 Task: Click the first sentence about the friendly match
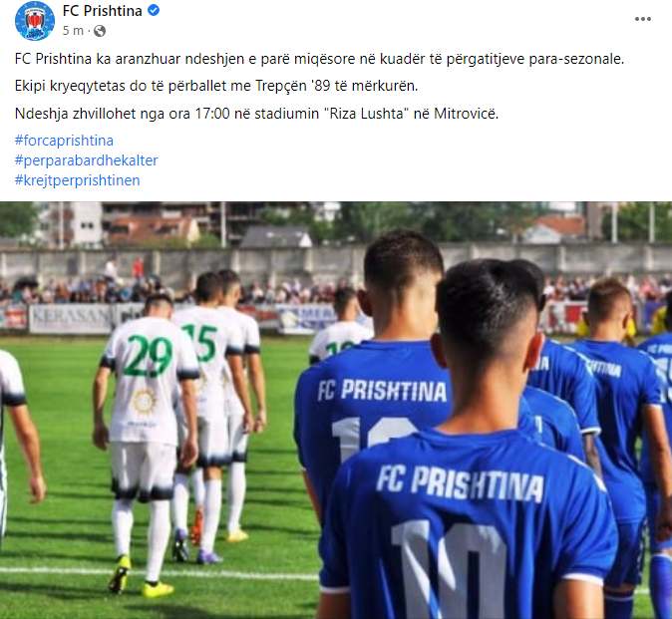click(319, 59)
